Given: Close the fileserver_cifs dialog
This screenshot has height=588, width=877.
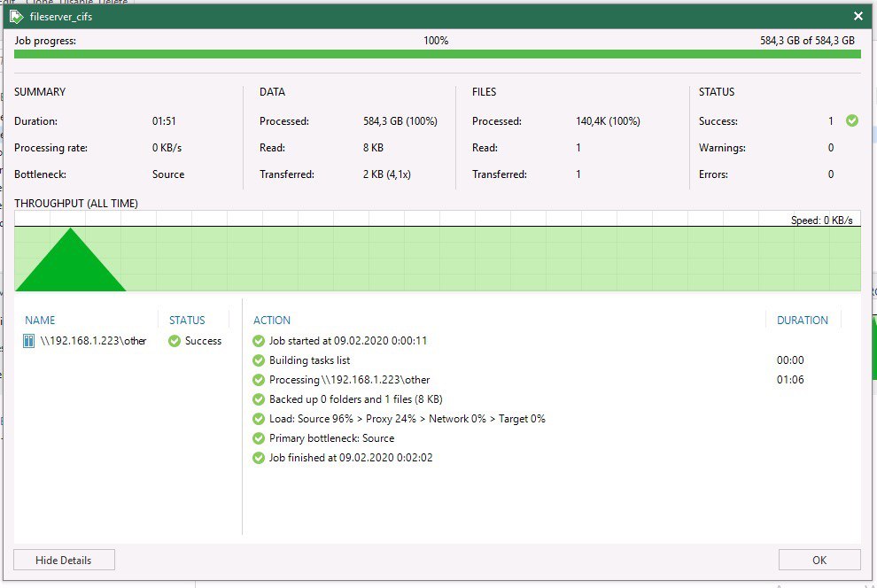Looking at the screenshot, I should click(858, 16).
